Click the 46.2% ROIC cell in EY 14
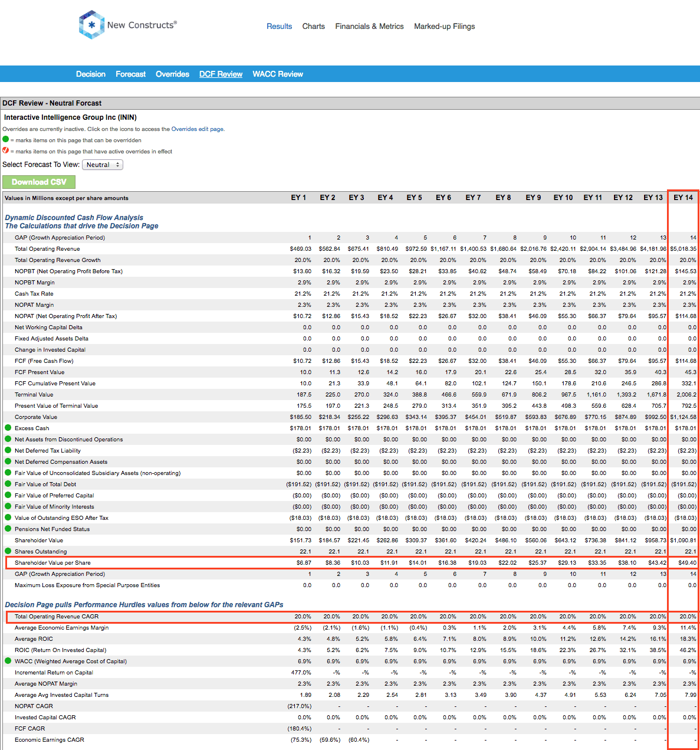 coord(689,650)
